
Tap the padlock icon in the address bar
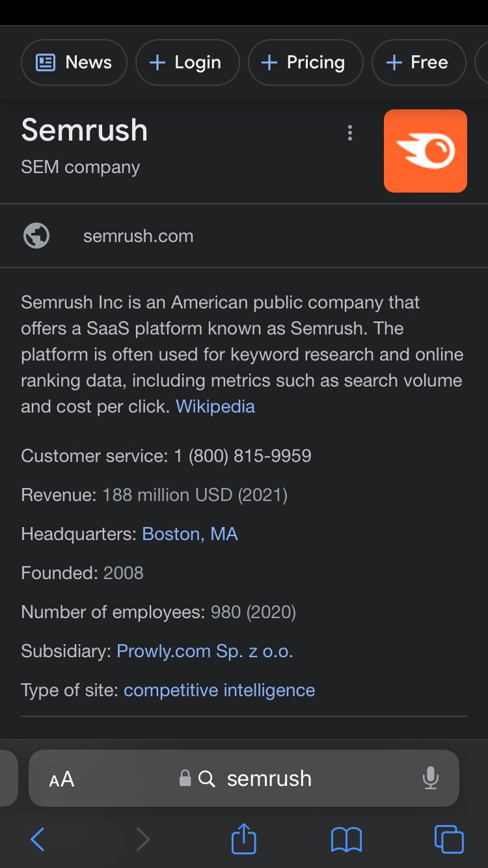point(184,778)
